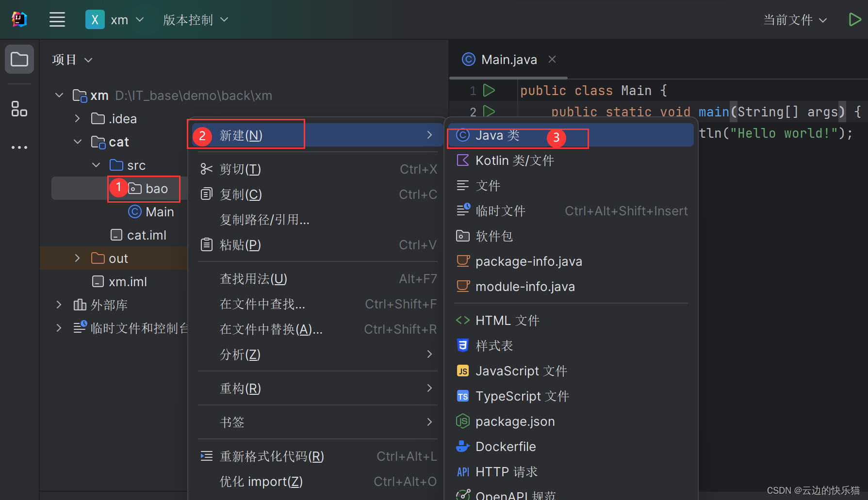Create a new 临时文件
The width and height of the screenshot is (868, 500).
click(x=571, y=210)
